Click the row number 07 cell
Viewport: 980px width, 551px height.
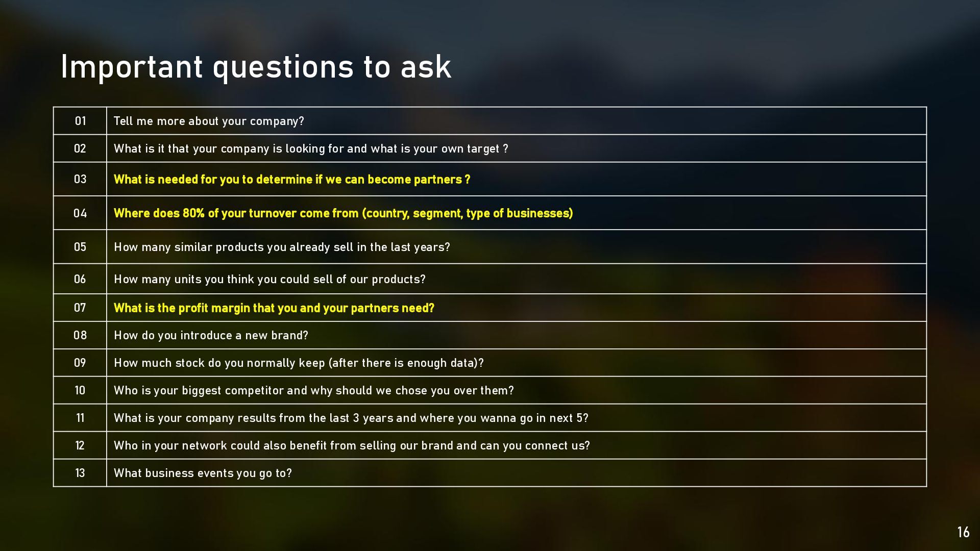(x=80, y=308)
